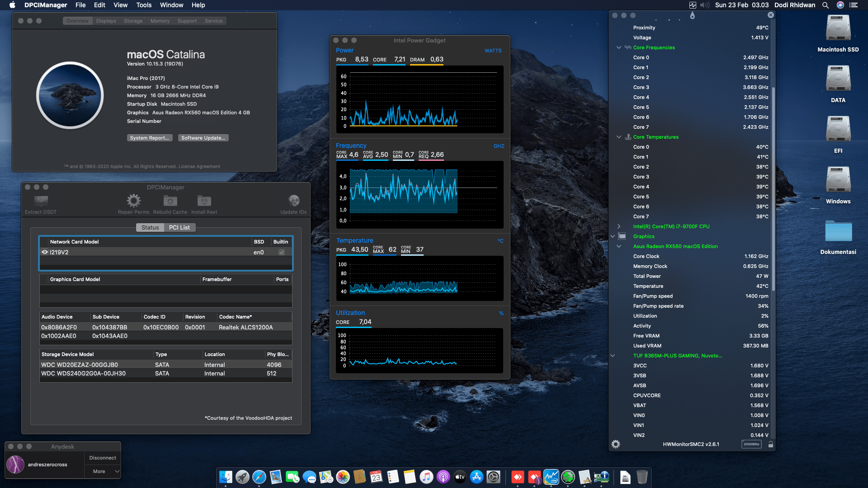Toggle the 2500MHz indicator in HWMonitorSMC2

tap(751, 444)
